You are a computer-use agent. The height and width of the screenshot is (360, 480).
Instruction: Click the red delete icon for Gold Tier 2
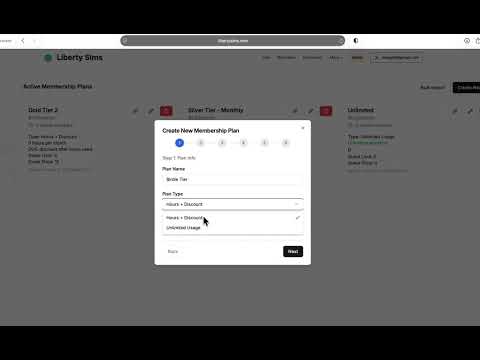[x=166, y=111]
